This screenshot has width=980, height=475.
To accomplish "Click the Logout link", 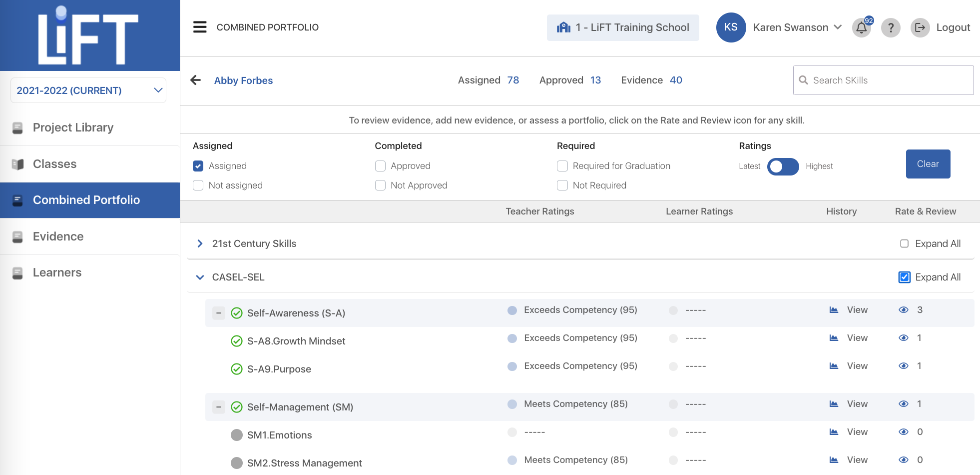I will tap(953, 27).
